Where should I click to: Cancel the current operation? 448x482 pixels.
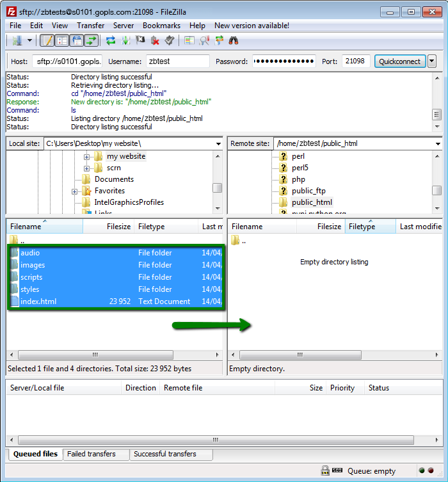(140, 40)
